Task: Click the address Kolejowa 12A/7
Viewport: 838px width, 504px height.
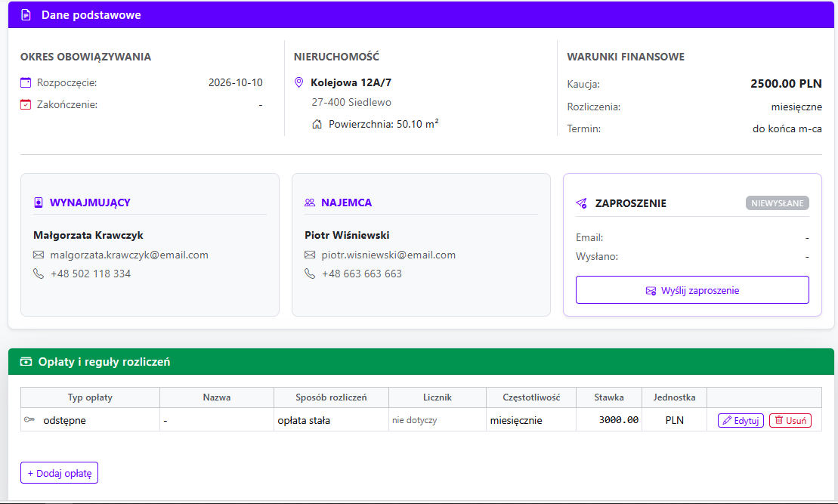Action: [351, 82]
